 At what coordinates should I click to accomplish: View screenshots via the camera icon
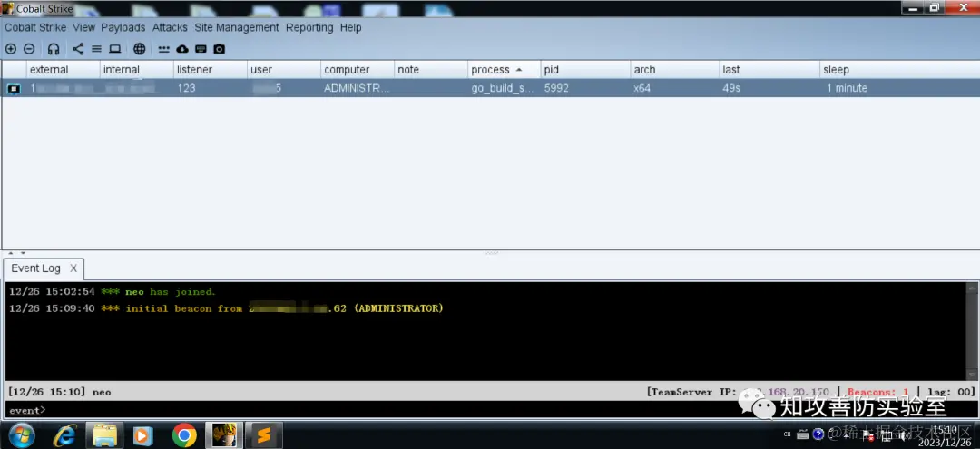coord(219,49)
